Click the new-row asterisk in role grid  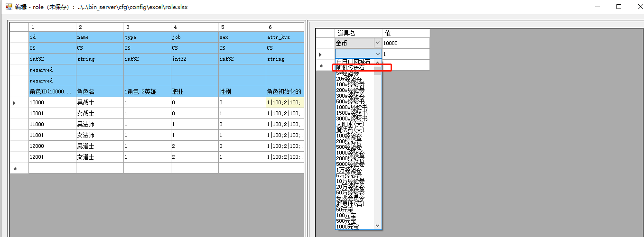click(x=16, y=168)
